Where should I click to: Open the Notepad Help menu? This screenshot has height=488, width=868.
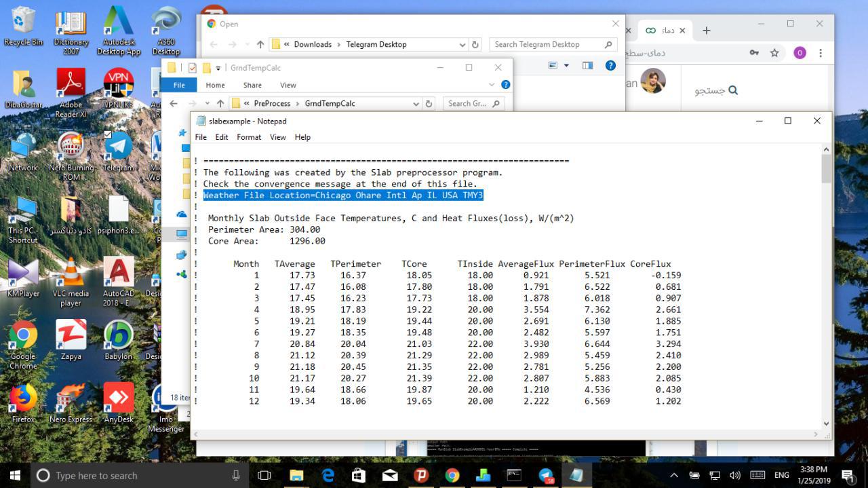[302, 137]
